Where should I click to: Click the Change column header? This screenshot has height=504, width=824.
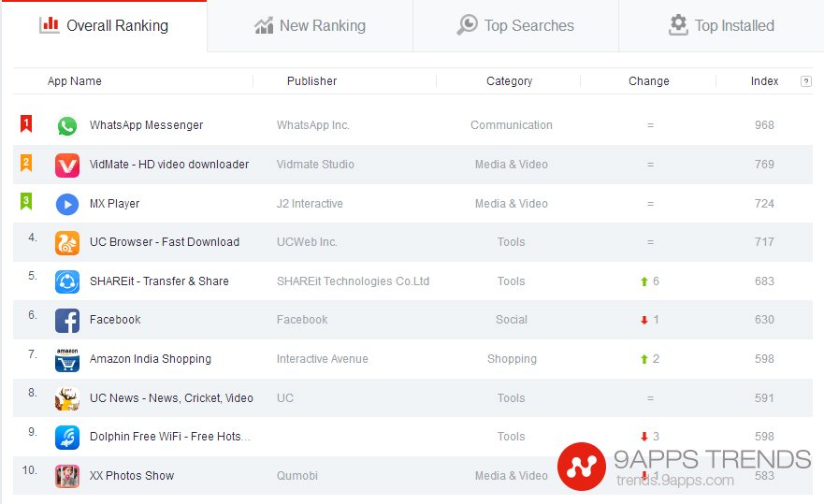coord(649,81)
